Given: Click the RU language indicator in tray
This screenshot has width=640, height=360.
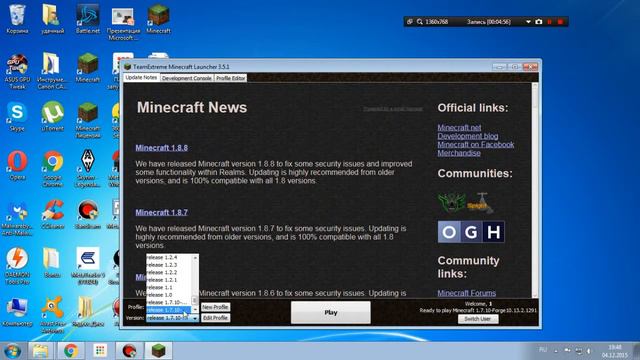Looking at the screenshot, I should (543, 350).
